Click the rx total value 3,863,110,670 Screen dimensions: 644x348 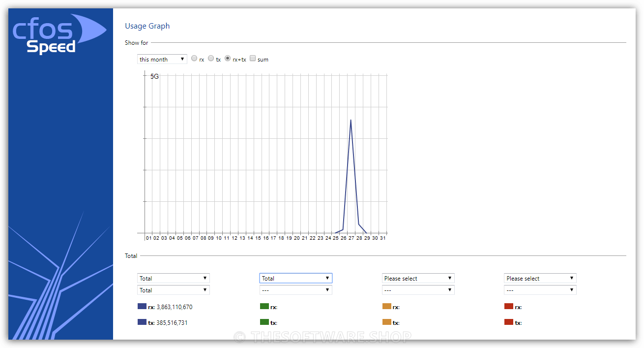click(174, 307)
